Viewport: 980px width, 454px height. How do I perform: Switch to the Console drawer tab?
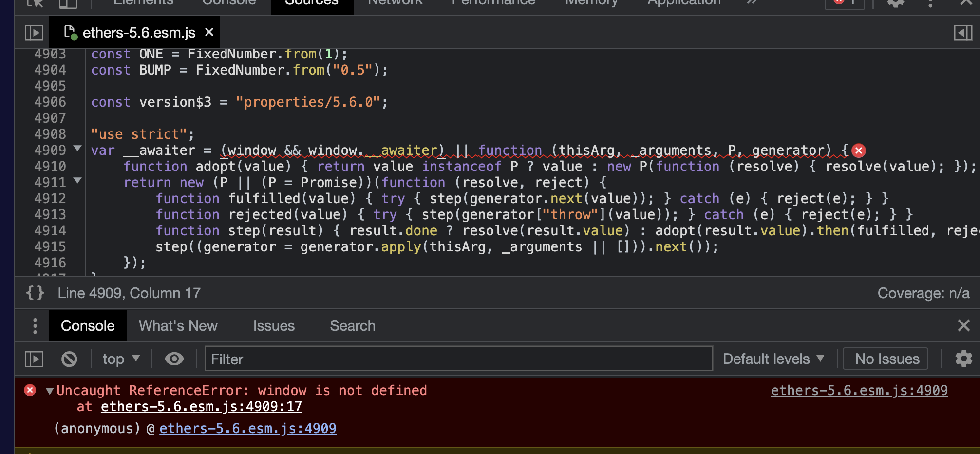[x=88, y=326]
